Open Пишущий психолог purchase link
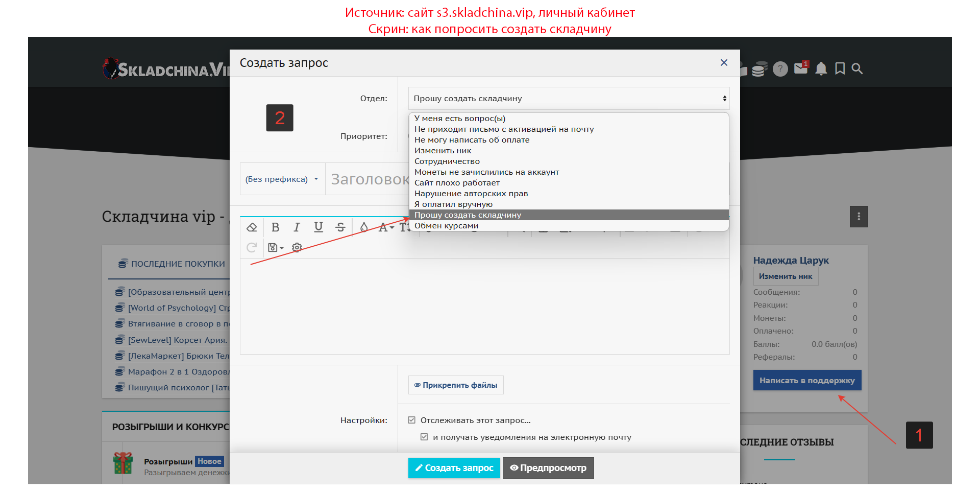 pos(179,387)
